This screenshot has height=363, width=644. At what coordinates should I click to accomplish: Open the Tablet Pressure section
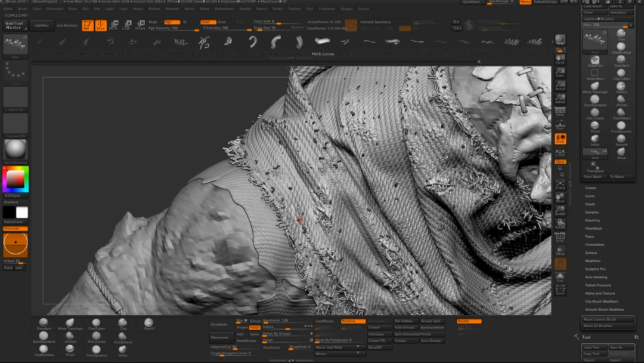(597, 285)
